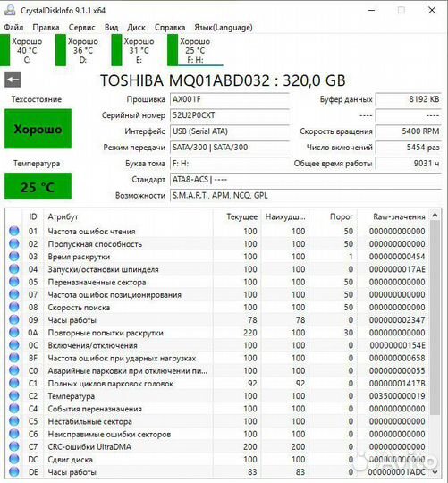Click the Порог column header
The height and width of the screenshot is (483, 448).
click(x=333, y=216)
